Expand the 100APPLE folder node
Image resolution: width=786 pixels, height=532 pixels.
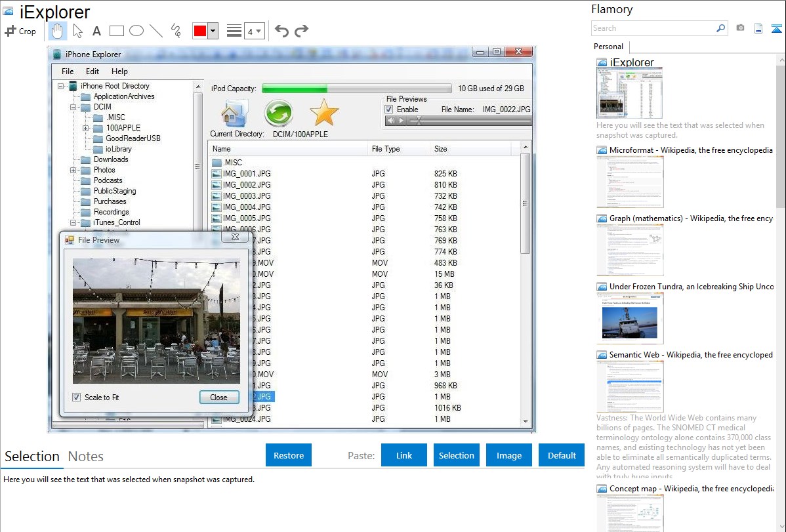(86, 128)
